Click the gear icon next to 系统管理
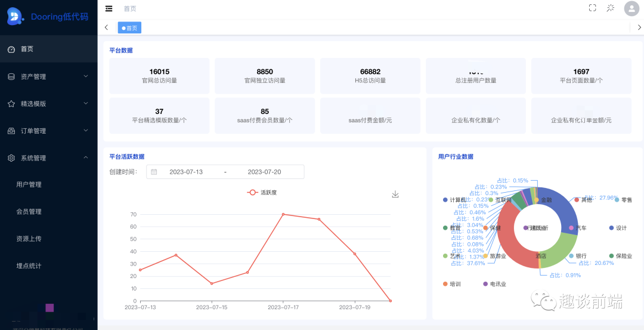644x330 pixels. [11, 158]
